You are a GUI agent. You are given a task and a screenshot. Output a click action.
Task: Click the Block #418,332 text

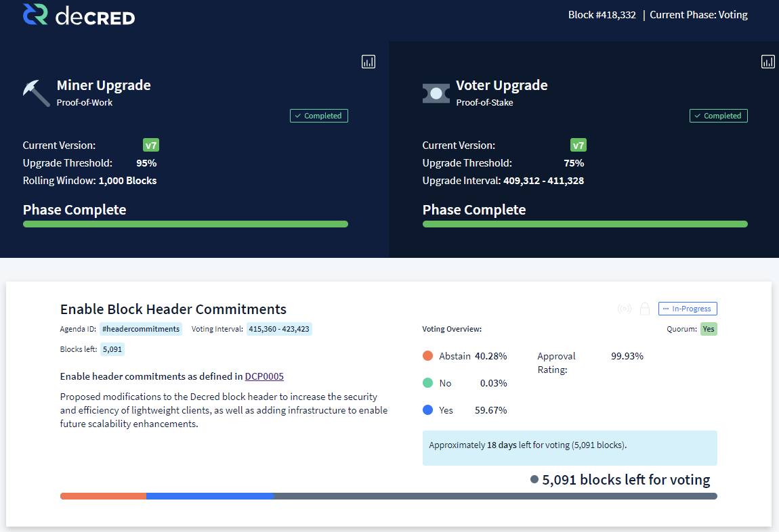(602, 15)
